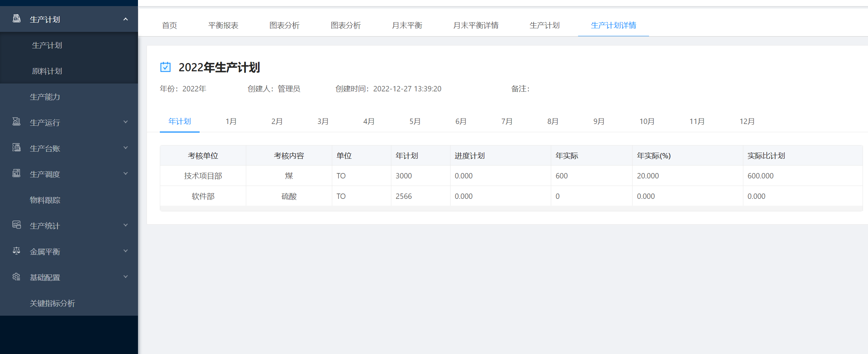Screen dimensions: 868x354
Task: Switch to the 首页 page tab
Action: coord(170,25)
